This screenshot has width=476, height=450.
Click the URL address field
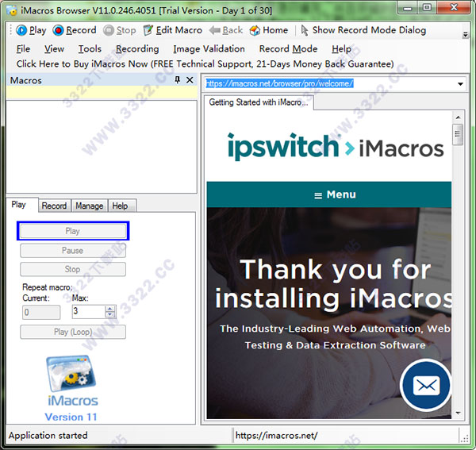pos(329,83)
